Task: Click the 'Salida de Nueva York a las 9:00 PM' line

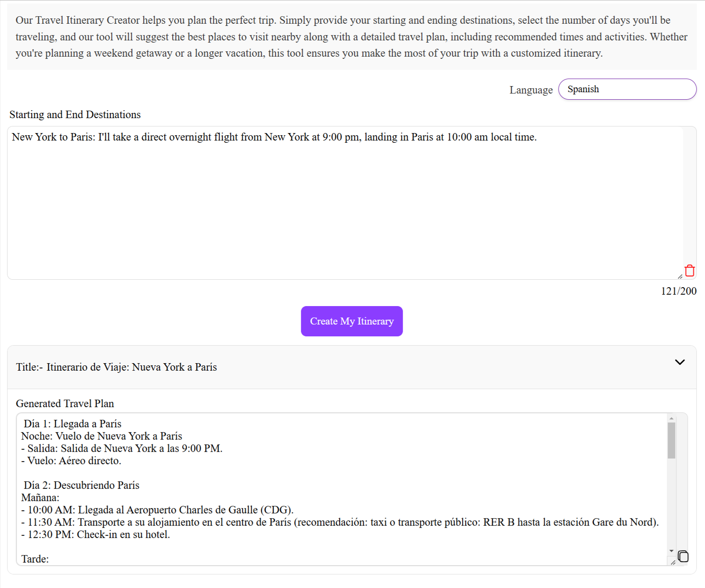Action: [x=122, y=448]
